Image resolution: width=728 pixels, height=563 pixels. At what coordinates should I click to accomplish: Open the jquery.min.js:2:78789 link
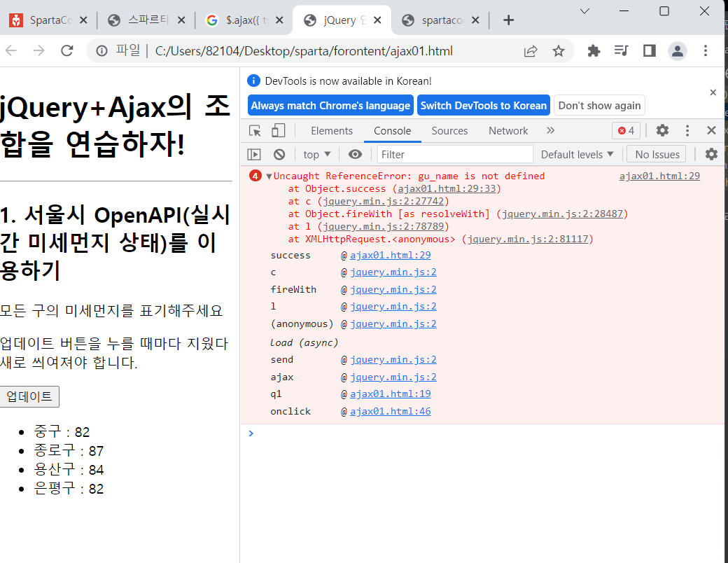(384, 226)
